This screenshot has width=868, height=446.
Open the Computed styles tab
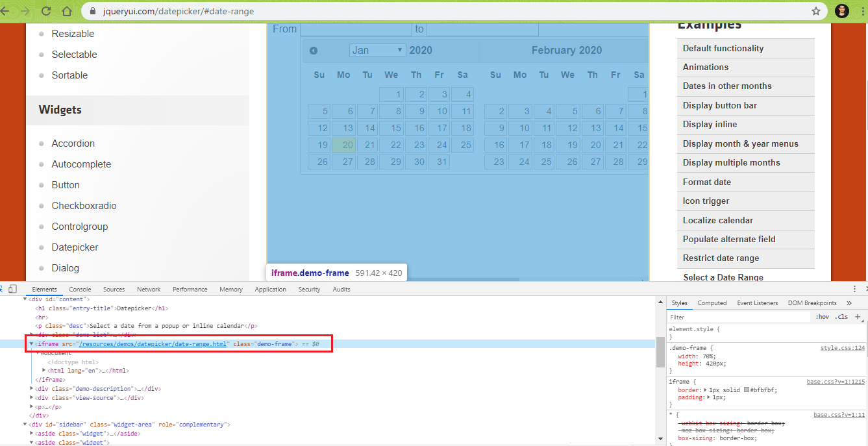712,303
